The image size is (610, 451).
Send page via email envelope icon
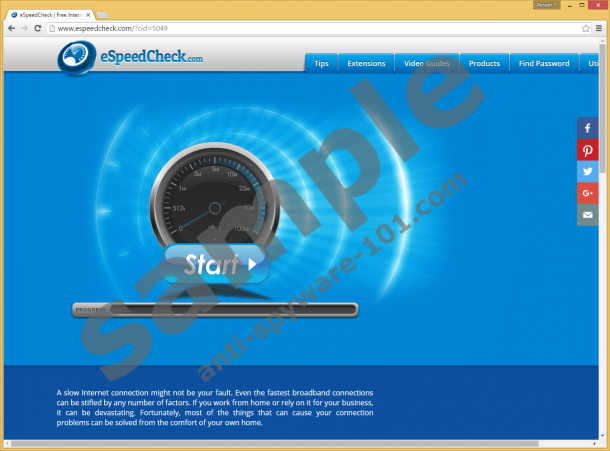(588, 214)
